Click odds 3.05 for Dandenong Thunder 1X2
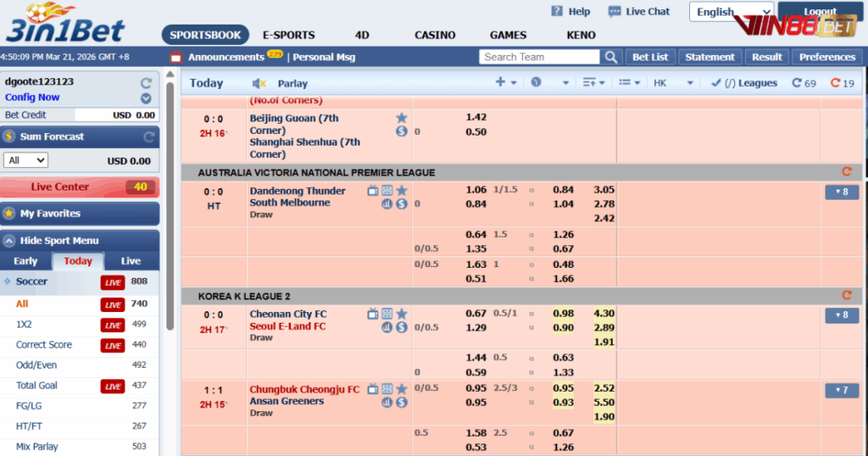The image size is (868, 456). [604, 190]
